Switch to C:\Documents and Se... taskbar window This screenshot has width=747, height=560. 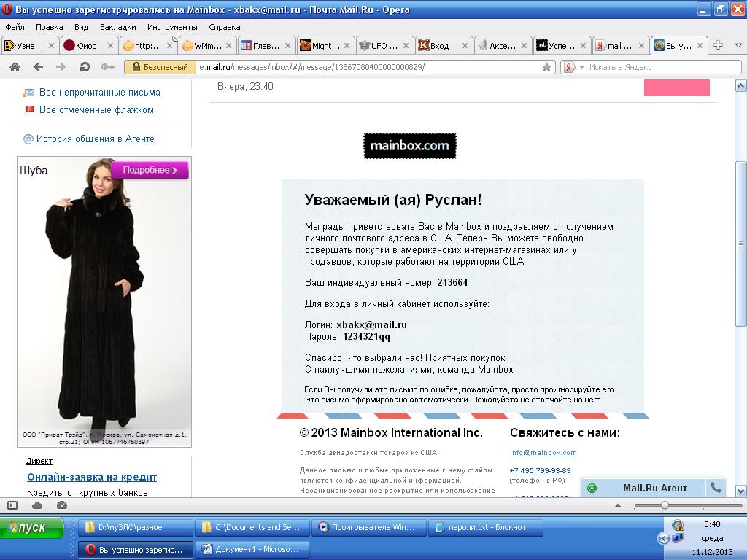(252, 528)
